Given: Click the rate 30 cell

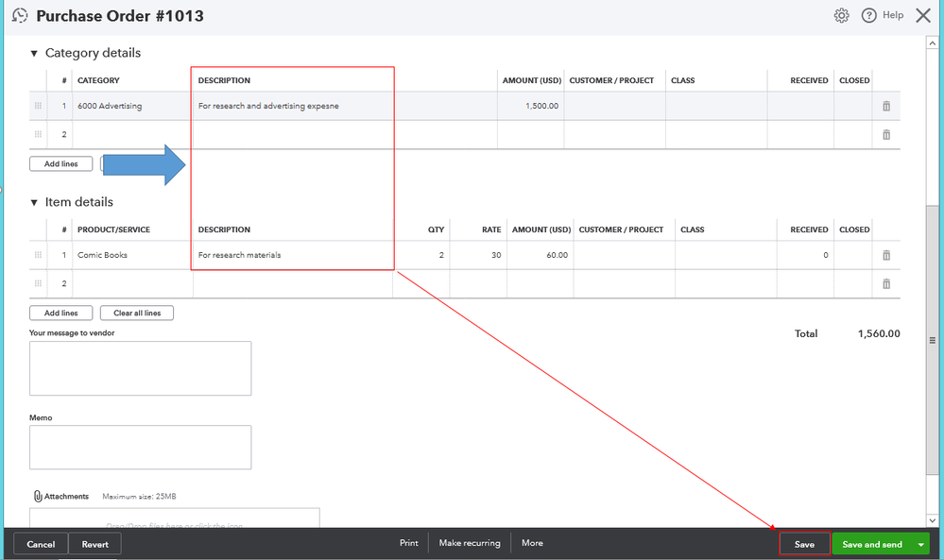Looking at the screenshot, I should pyautogui.click(x=478, y=255).
